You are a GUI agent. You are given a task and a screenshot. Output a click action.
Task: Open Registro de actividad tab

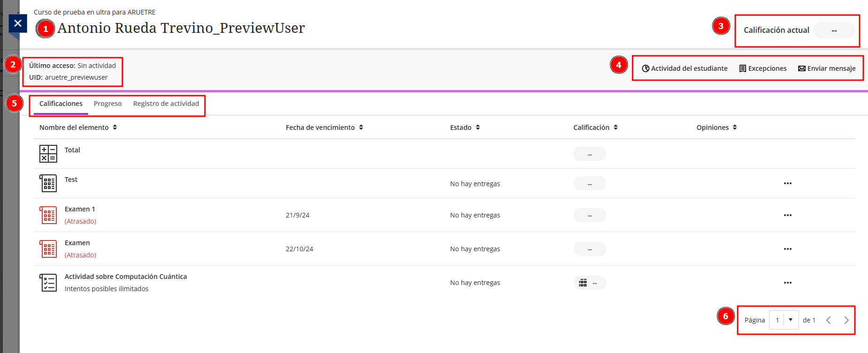[x=166, y=104]
